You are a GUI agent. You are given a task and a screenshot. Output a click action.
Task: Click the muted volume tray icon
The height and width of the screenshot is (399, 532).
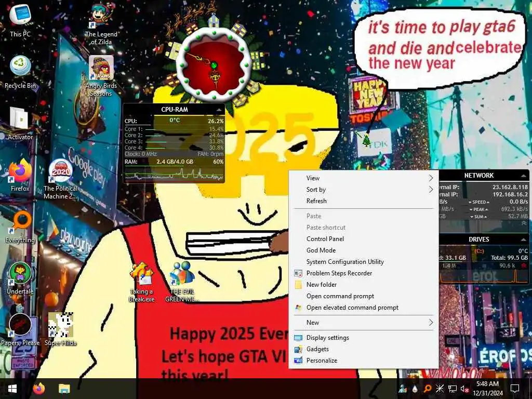click(x=464, y=389)
